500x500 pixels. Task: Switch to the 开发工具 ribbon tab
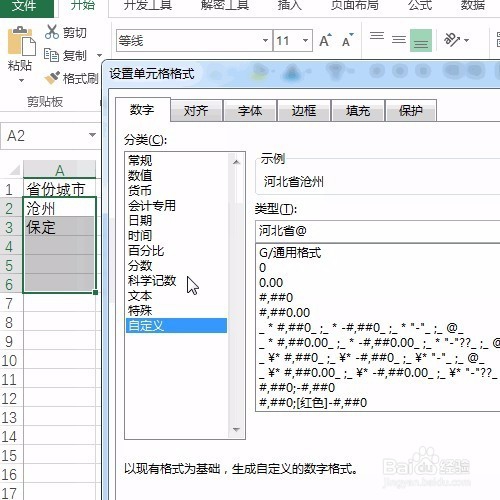coord(148,6)
